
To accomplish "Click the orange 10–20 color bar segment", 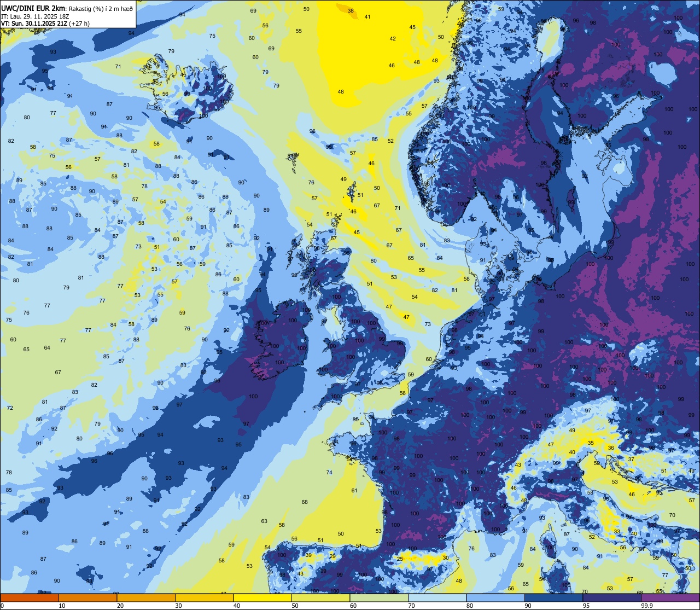I will pos(87,597).
